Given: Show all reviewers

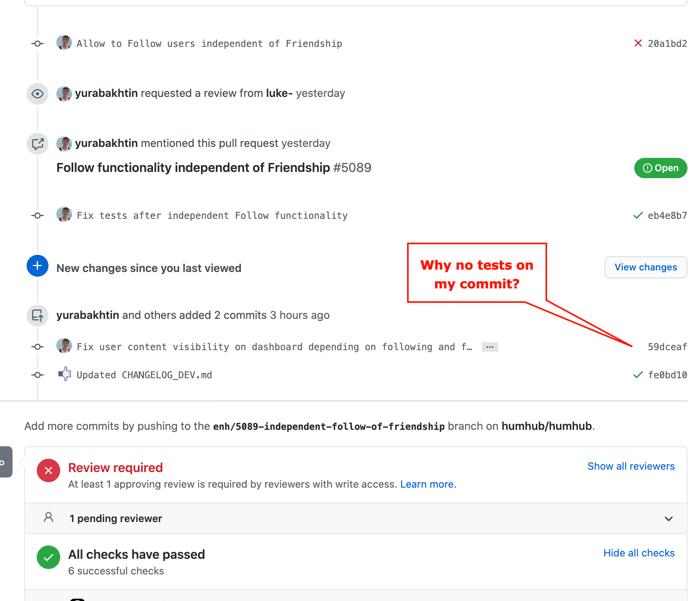Looking at the screenshot, I should [631, 466].
